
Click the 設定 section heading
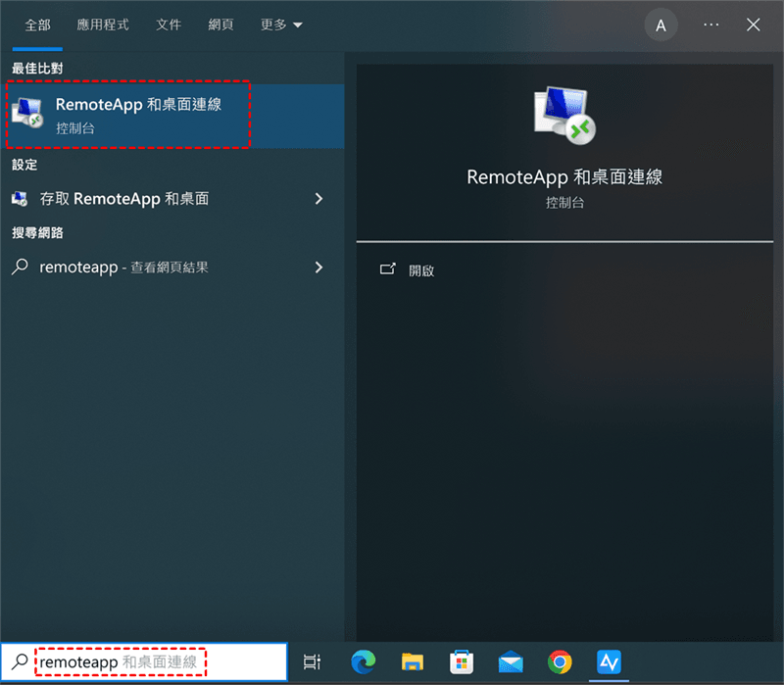pos(24,165)
